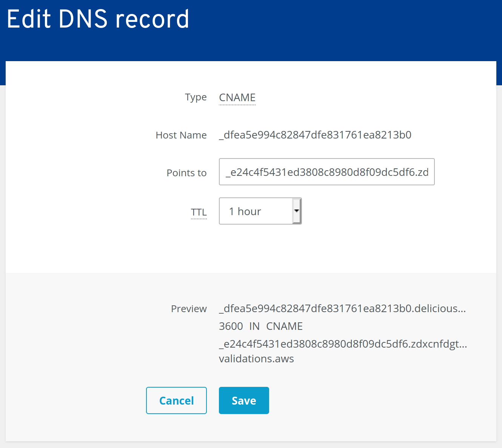
Task: Save the DNS record changes
Action: click(x=244, y=400)
